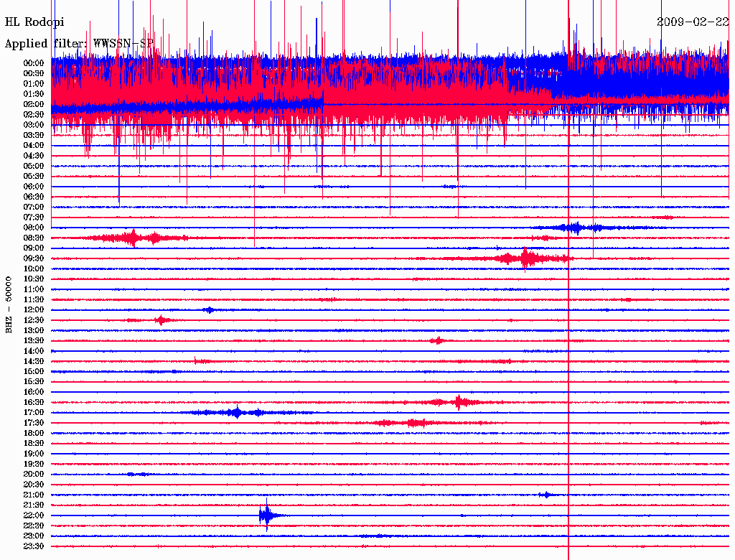Select the 15:00 time label
The width and height of the screenshot is (735, 560).
(34, 371)
